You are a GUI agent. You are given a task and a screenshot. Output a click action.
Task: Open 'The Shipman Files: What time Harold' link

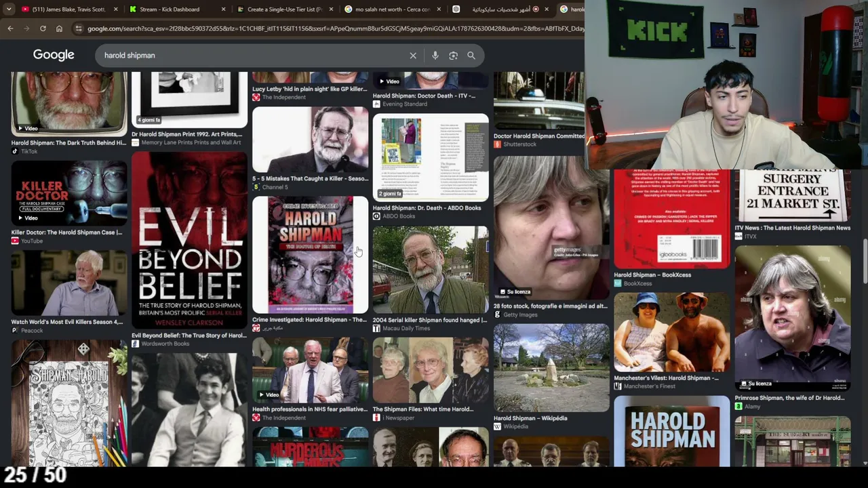pos(423,409)
